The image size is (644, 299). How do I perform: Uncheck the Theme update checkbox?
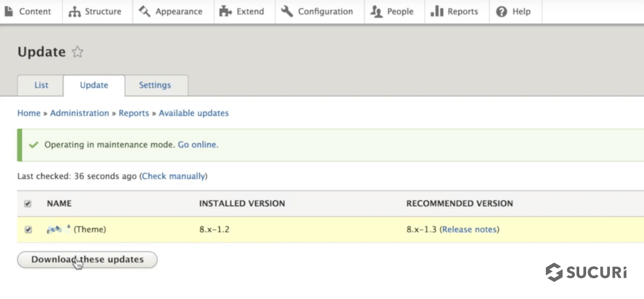click(28, 230)
